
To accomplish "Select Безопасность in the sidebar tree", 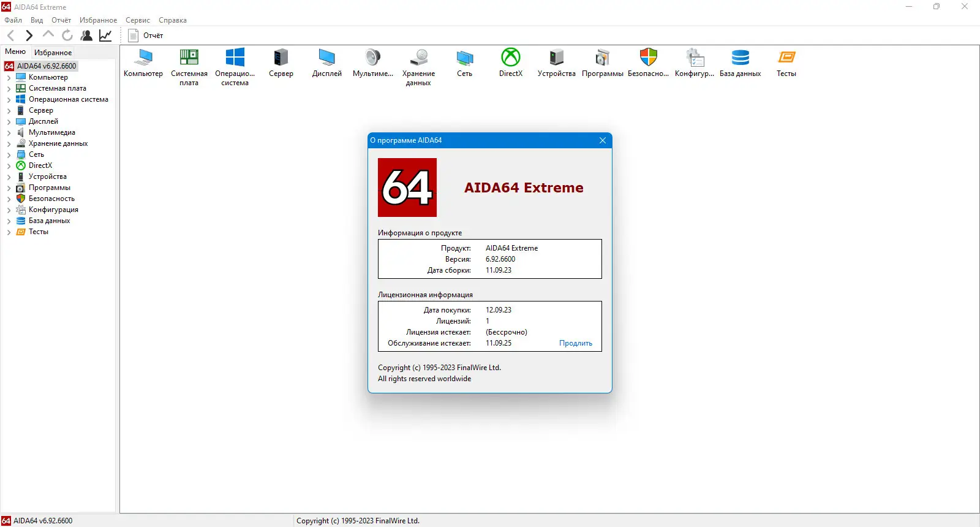I will tap(51, 199).
